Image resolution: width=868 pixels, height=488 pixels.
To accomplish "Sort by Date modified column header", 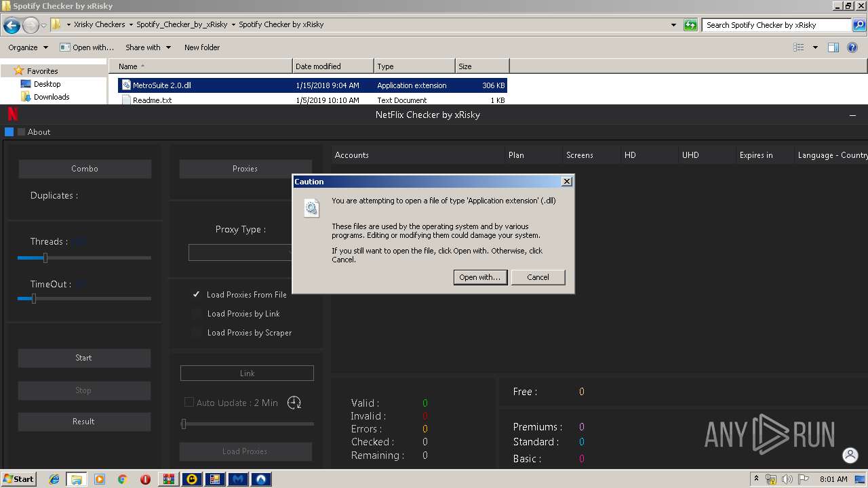I will (333, 66).
